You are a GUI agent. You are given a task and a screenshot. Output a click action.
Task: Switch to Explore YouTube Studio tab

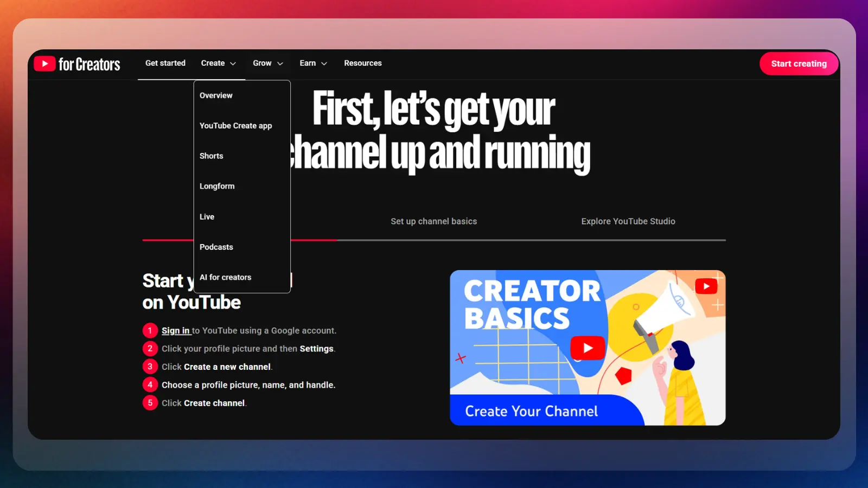click(x=628, y=221)
